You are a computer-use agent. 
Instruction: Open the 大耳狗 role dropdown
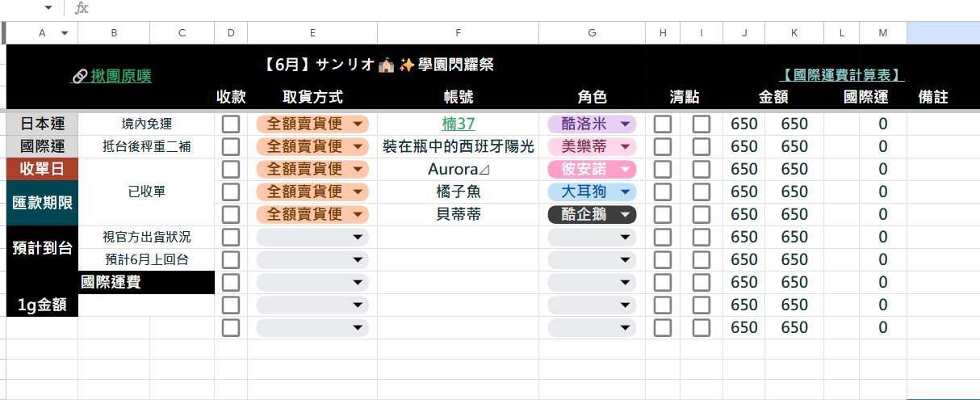pyautogui.click(x=592, y=192)
